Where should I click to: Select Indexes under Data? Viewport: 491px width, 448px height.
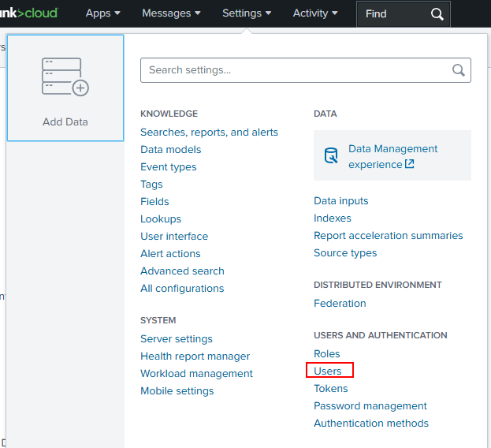tap(333, 218)
